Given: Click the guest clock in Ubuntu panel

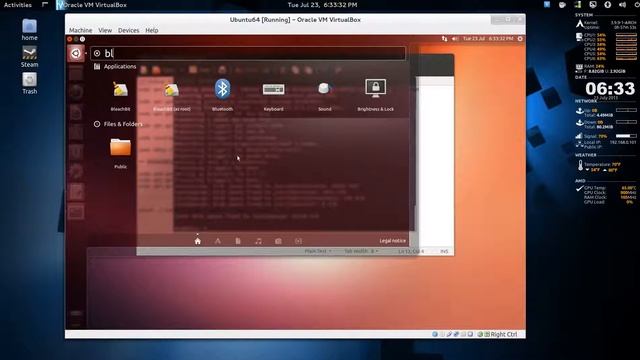Looking at the screenshot, I should click(488, 39).
